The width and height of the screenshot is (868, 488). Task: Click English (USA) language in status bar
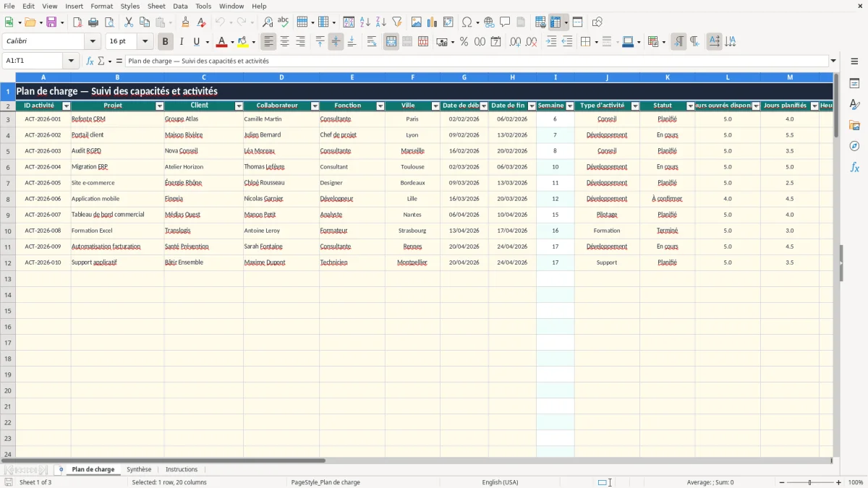click(500, 482)
